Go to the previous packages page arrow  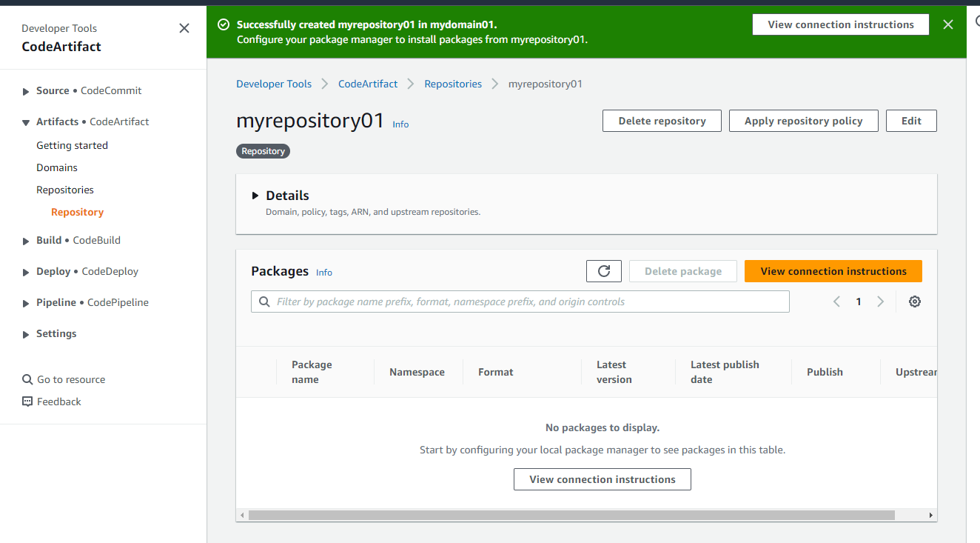tap(836, 302)
